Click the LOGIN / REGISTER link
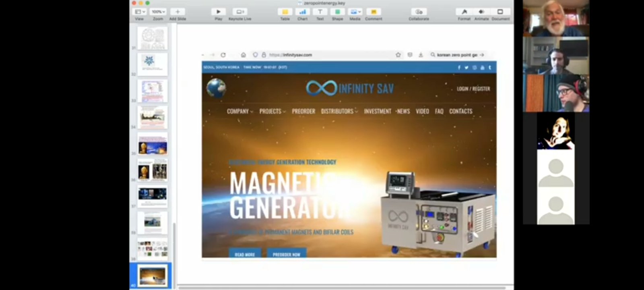Screen dimensions: 644x290 click(x=473, y=89)
